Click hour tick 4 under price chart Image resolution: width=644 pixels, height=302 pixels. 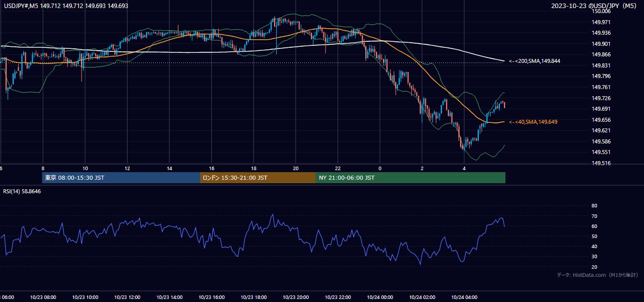[x=464, y=169]
